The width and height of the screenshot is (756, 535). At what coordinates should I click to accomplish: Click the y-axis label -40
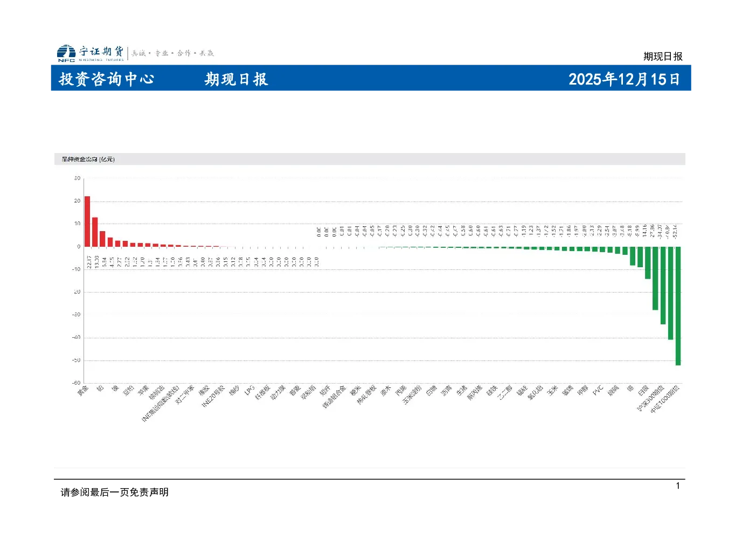tap(77, 337)
